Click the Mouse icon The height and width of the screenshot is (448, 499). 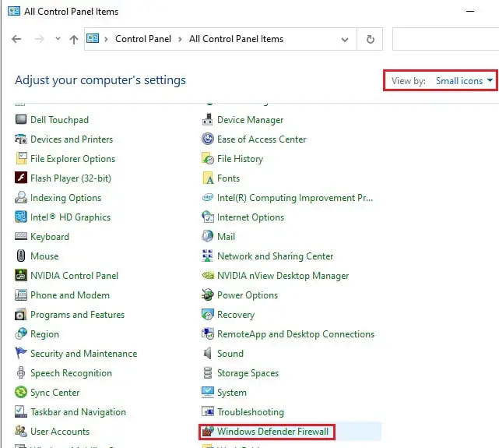[x=21, y=256]
